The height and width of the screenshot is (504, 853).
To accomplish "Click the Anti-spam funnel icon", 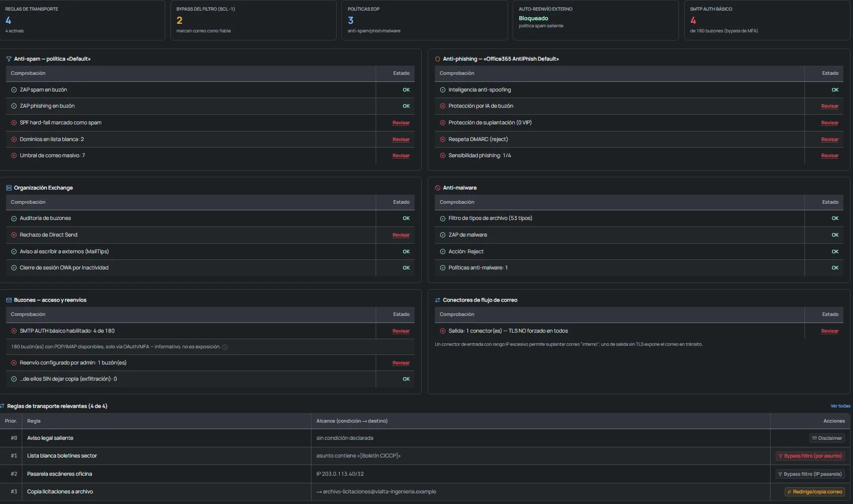I will coord(9,59).
